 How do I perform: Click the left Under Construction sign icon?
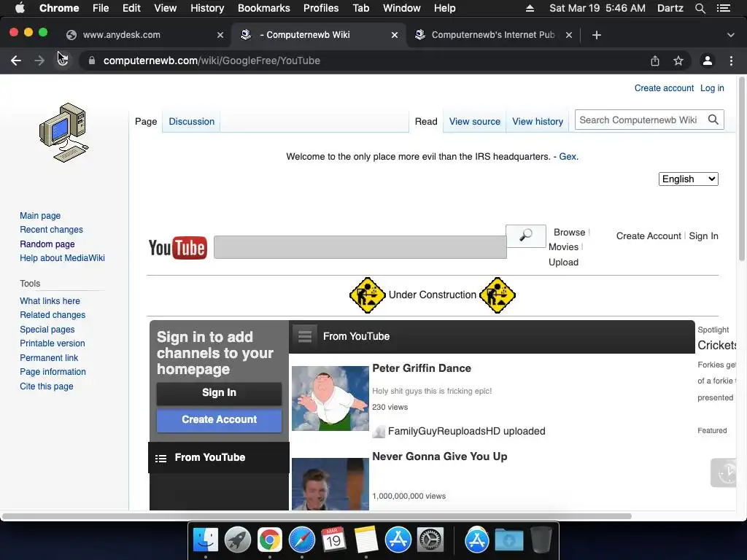coord(368,295)
